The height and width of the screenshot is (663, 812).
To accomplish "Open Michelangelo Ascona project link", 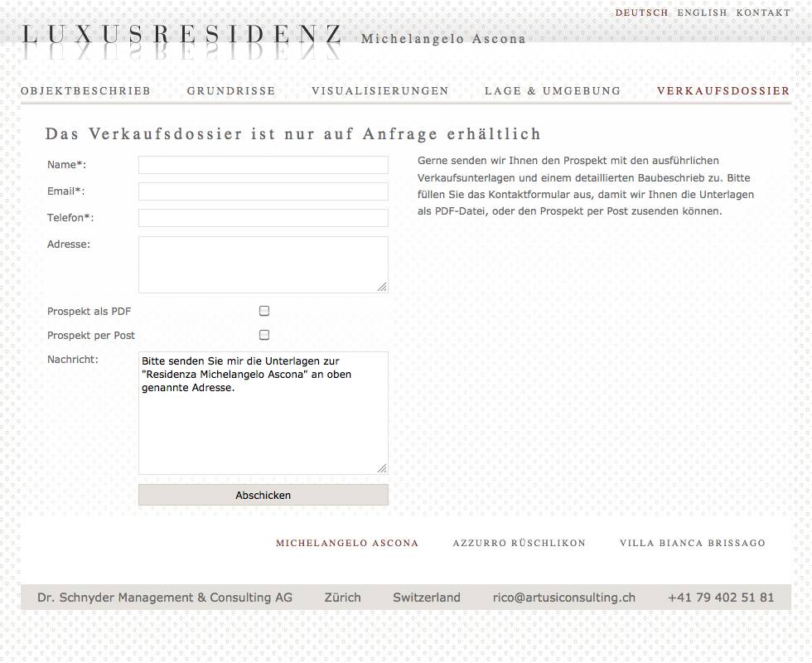I will point(347,544).
